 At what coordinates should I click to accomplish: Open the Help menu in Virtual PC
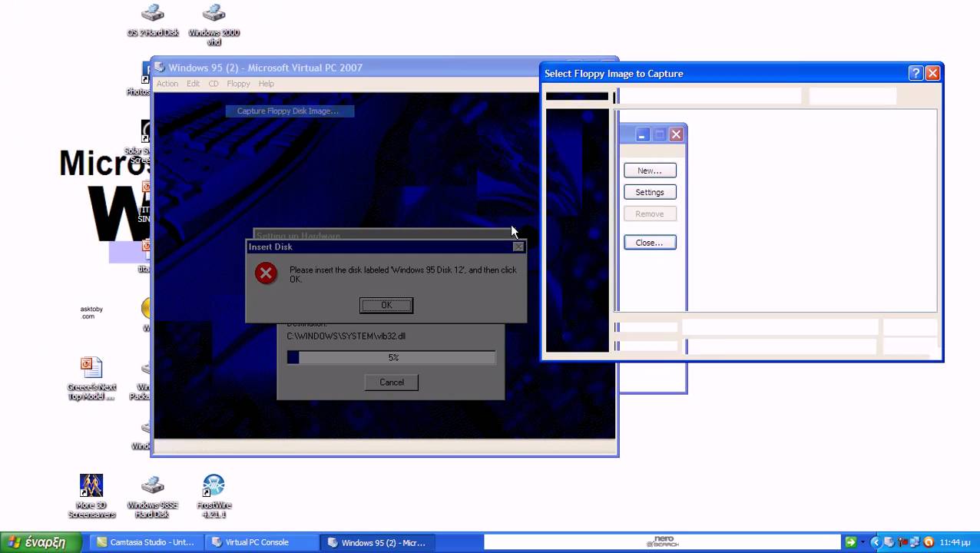pyautogui.click(x=266, y=84)
